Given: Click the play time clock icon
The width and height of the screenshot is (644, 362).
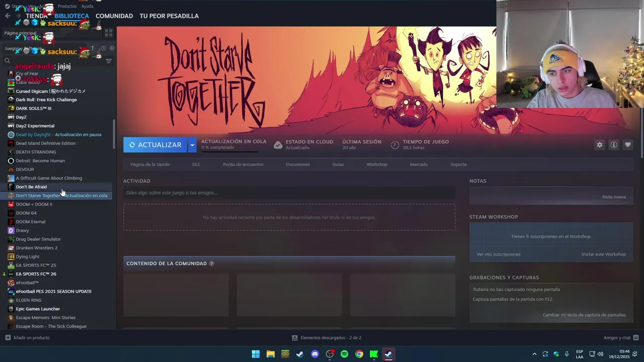Looking at the screenshot, I should tap(395, 145).
